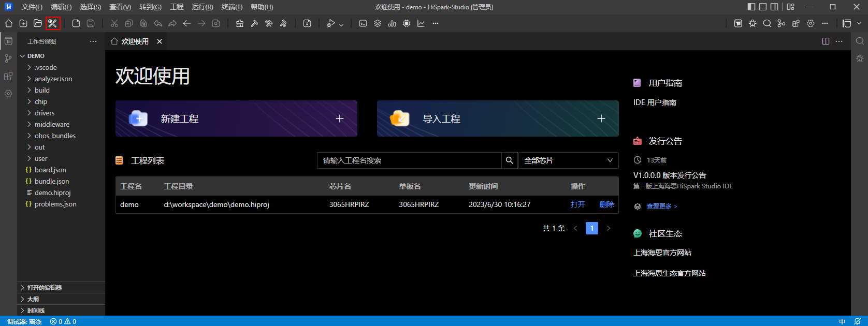
Task: Click the project name search input field
Action: 409,160
